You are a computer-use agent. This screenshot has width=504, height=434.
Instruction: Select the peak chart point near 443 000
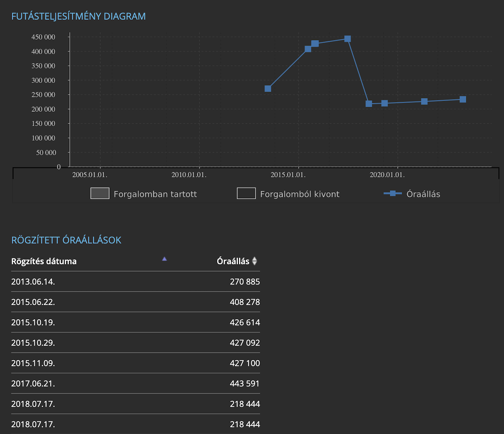point(347,39)
